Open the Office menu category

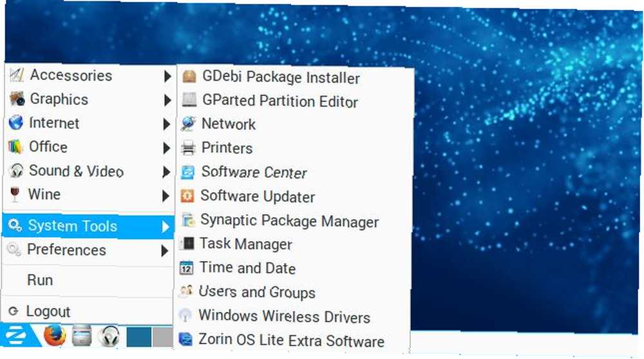89,147
